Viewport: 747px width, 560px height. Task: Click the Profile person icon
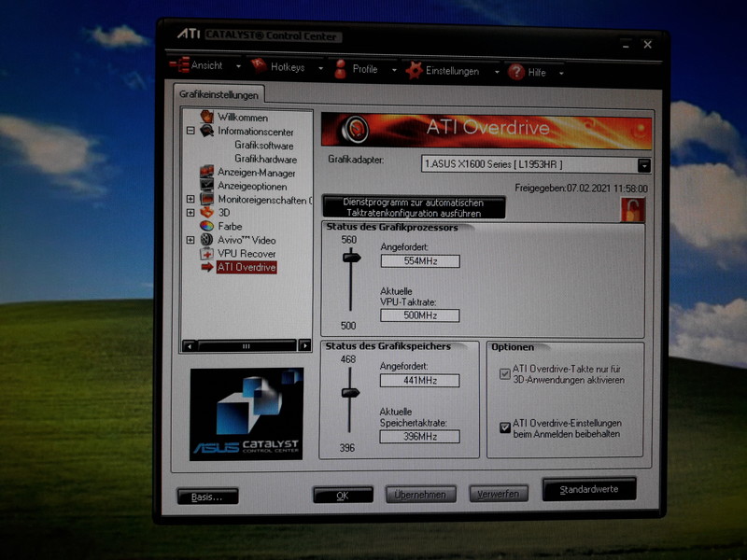tap(340, 69)
